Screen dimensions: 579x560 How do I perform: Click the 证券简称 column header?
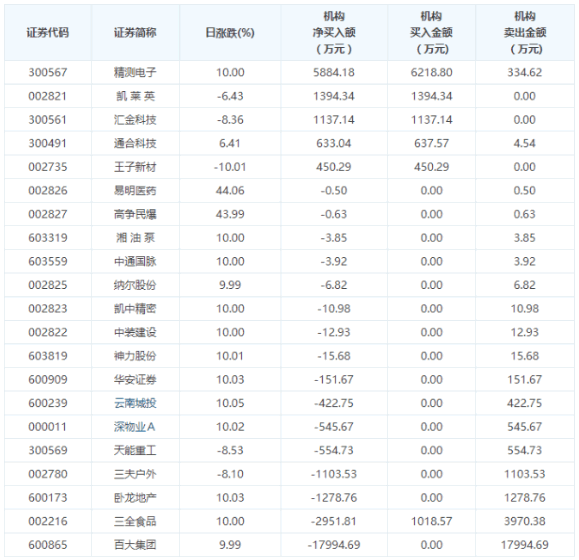click(135, 32)
